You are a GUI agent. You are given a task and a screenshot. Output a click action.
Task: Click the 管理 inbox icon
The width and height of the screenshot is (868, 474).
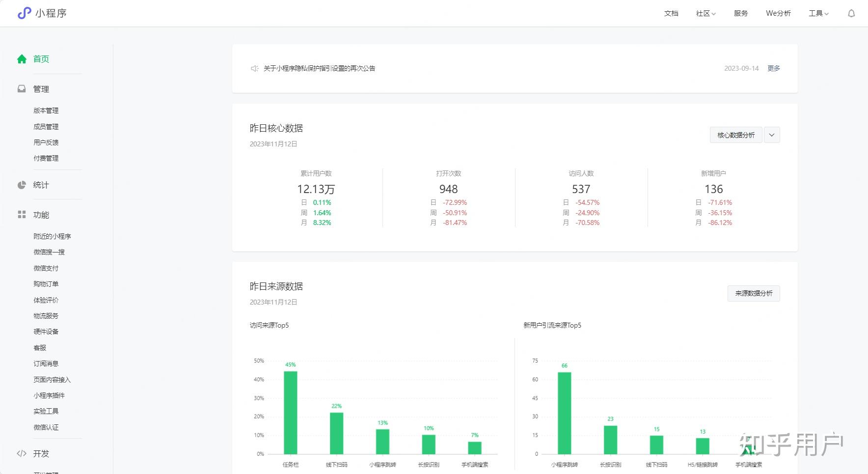click(22, 89)
